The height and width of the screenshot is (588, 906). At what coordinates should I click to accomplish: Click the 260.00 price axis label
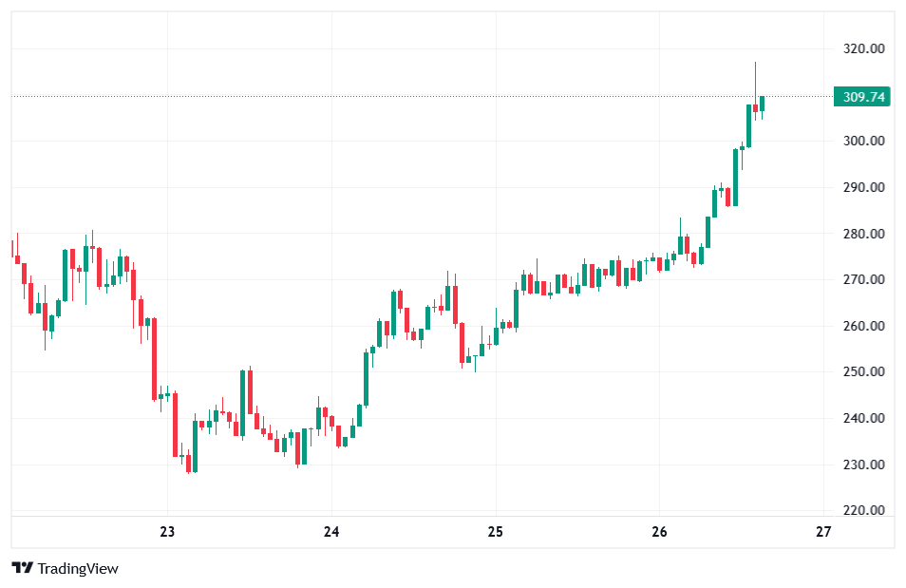click(863, 327)
